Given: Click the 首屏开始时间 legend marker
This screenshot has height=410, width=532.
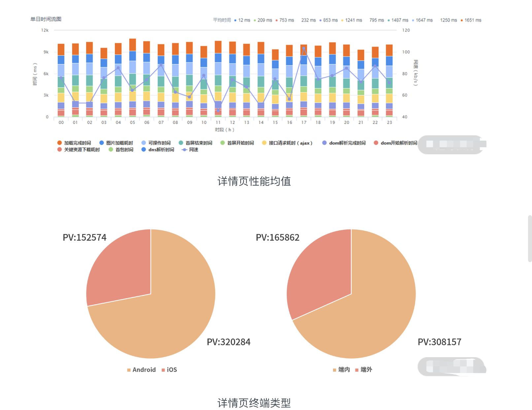Looking at the screenshot, I should pyautogui.click(x=222, y=143).
